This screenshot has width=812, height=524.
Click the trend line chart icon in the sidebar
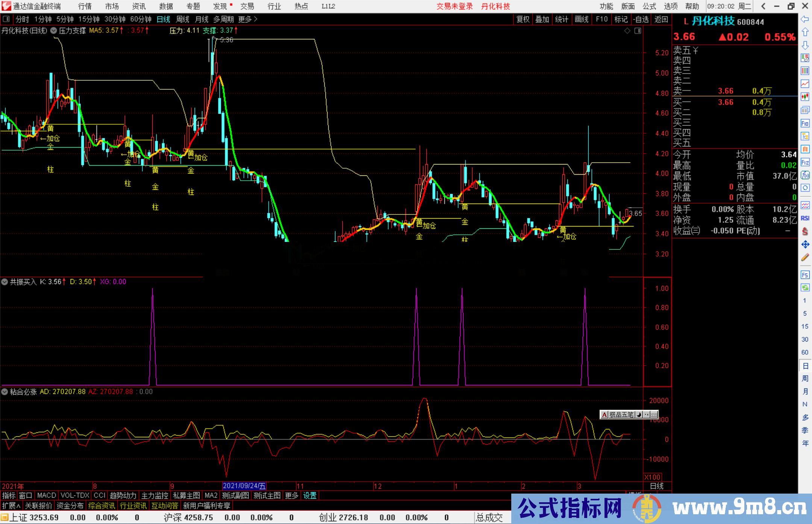pos(805,83)
